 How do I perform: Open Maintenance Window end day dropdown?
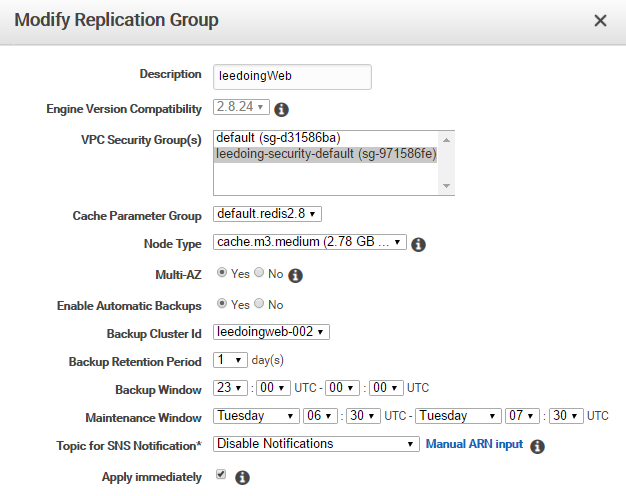coord(458,416)
